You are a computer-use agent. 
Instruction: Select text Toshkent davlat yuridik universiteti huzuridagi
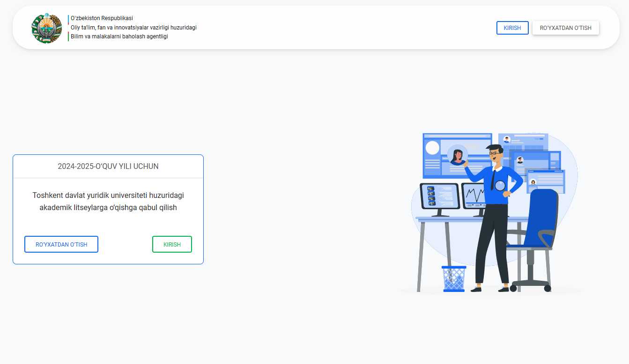[x=108, y=195]
